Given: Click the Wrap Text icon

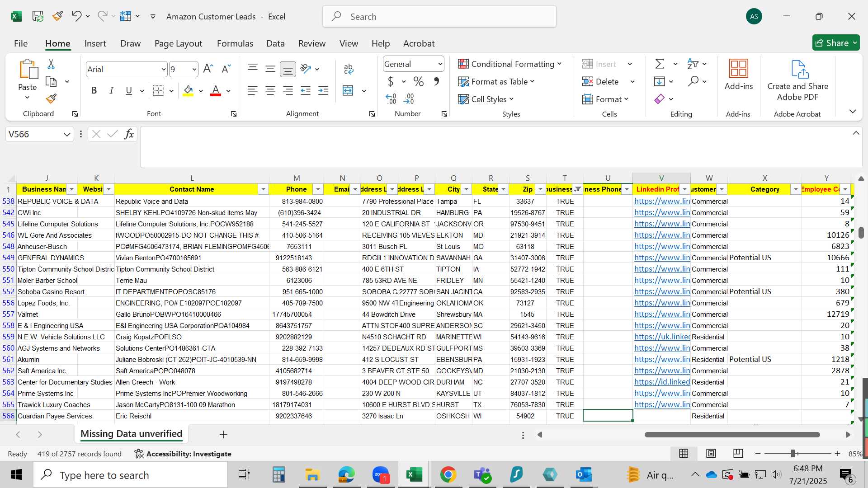Looking at the screenshot, I should pos(349,69).
